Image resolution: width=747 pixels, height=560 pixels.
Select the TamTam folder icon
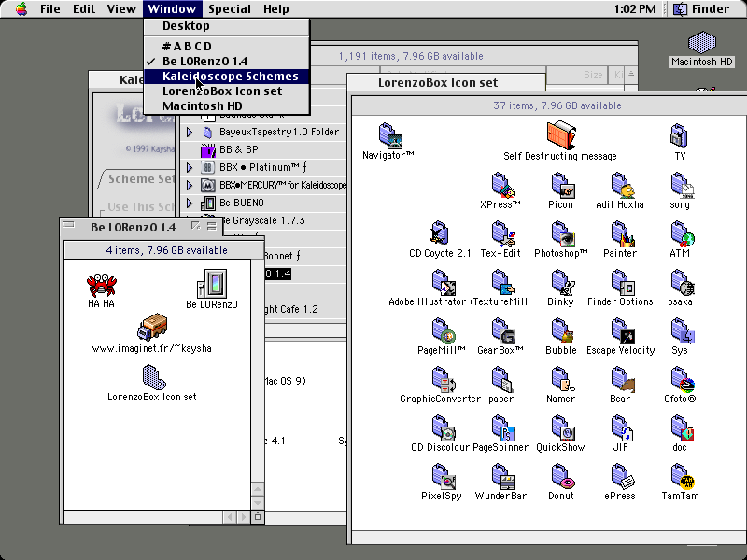(x=682, y=476)
